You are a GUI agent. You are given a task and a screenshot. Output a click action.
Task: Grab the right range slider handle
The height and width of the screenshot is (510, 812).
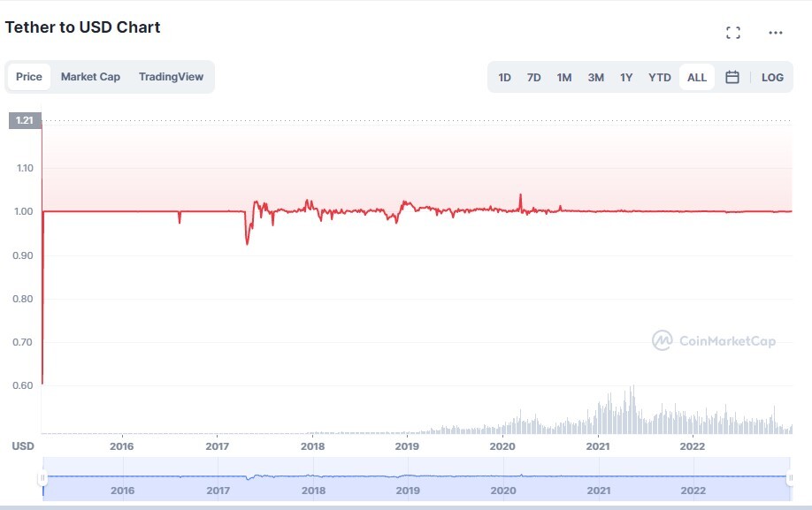(x=790, y=478)
